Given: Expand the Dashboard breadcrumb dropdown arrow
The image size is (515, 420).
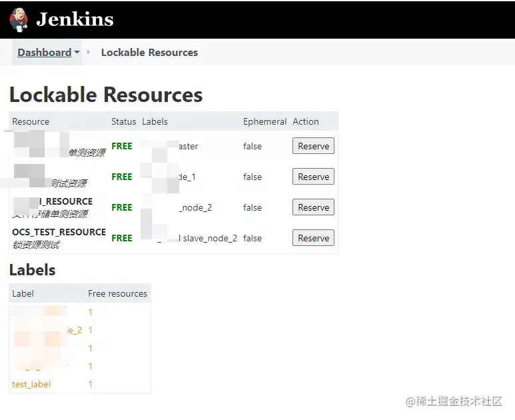Looking at the screenshot, I should coord(77,52).
